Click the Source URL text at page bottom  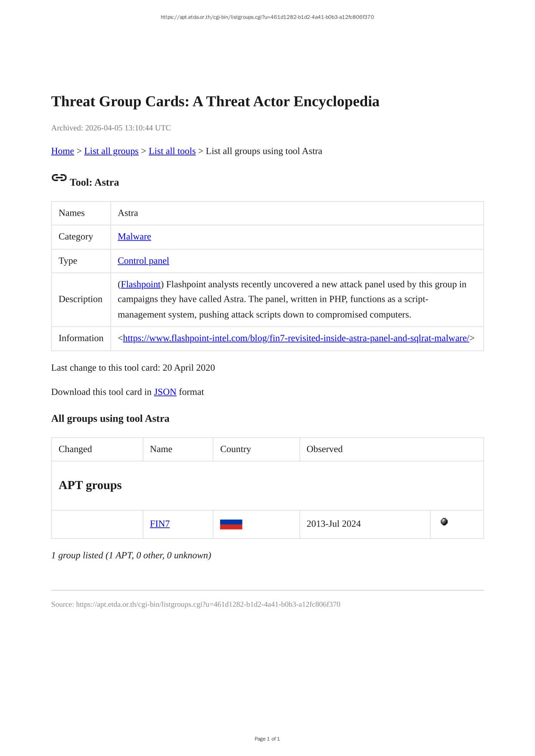(196, 604)
